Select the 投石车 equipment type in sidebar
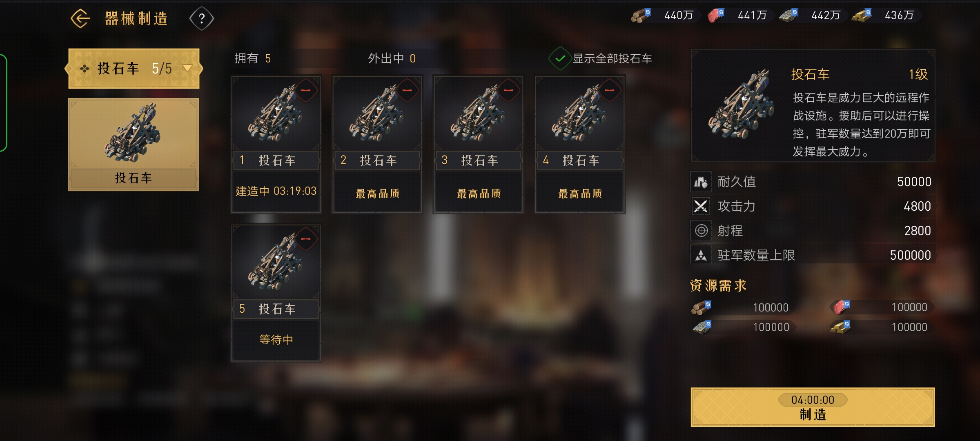The height and width of the screenshot is (441, 980). pyautogui.click(x=134, y=145)
